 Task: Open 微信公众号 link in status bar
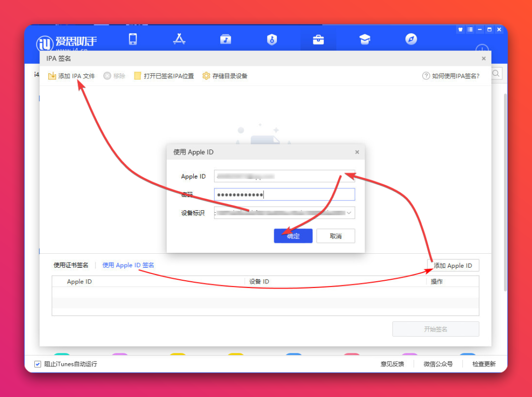438,364
